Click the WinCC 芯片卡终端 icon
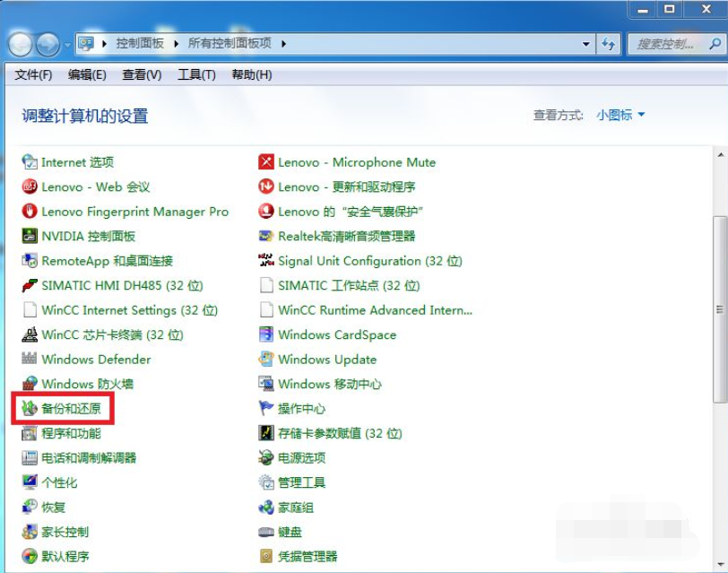Viewport: 728px width, 573px height. coord(30,334)
